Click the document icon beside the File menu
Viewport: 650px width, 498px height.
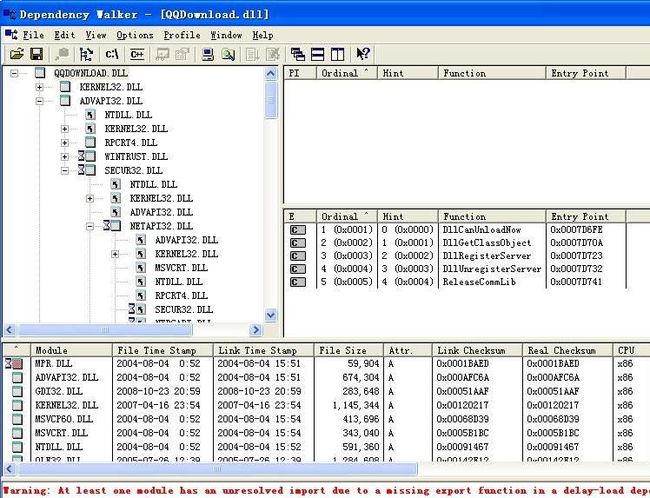[x=11, y=35]
